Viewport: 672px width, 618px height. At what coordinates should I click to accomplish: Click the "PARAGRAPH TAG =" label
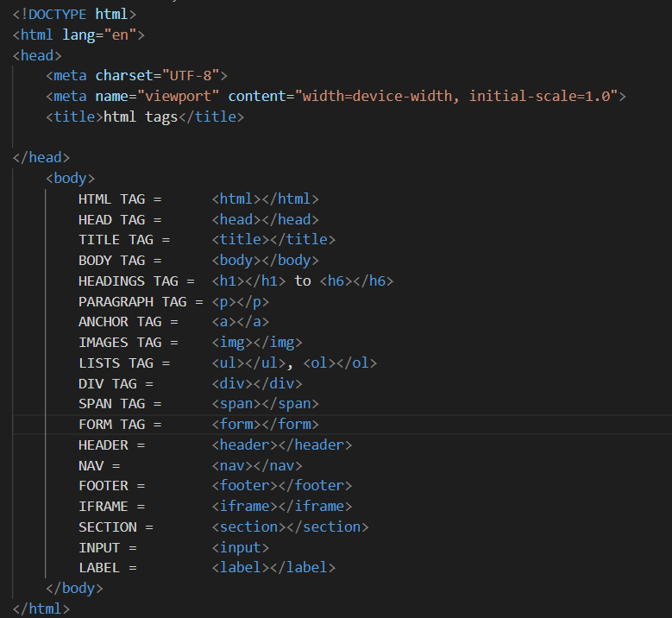point(141,302)
